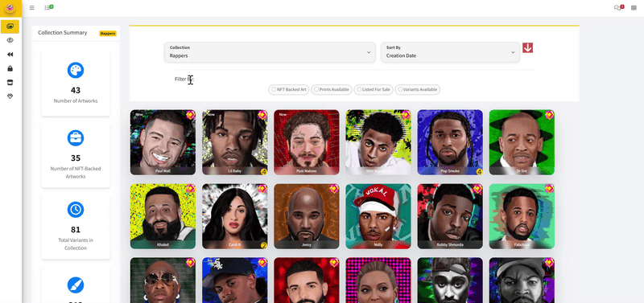Image resolution: width=644 pixels, height=303 pixels.
Task: Click the gem badge on Jeezy card
Action: tap(334, 189)
